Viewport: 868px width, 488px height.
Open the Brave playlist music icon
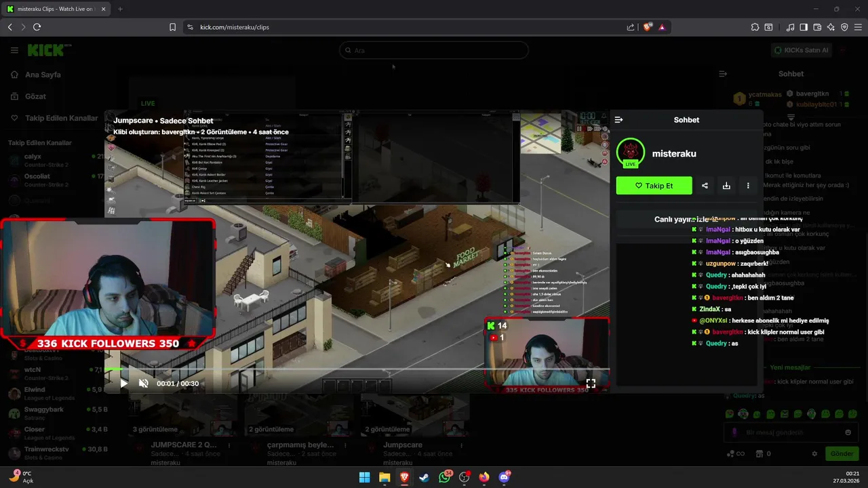coord(790,27)
